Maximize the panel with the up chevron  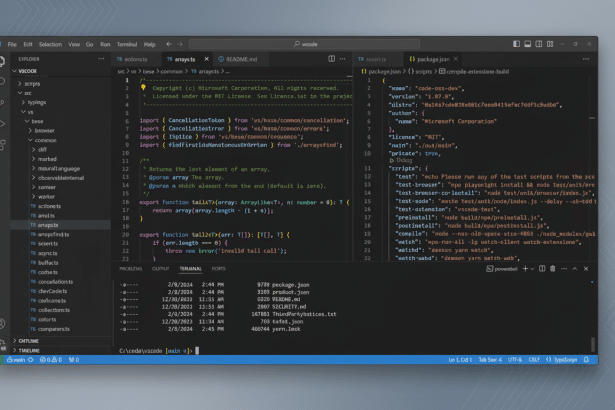(x=575, y=269)
